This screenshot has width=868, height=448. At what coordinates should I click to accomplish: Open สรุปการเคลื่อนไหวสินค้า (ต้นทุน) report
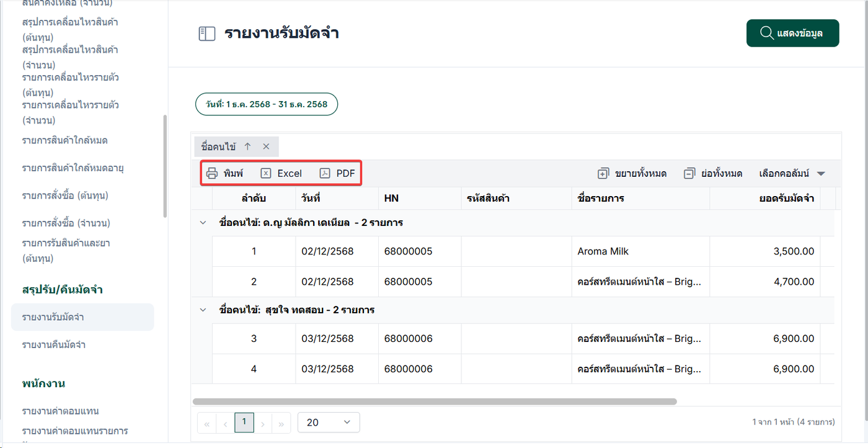pos(70,30)
